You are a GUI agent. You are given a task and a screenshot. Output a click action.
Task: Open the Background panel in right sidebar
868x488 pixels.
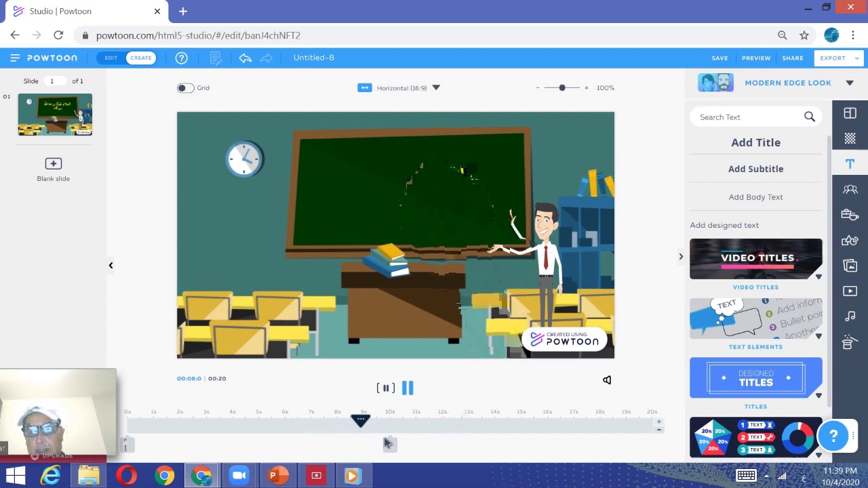(x=850, y=138)
